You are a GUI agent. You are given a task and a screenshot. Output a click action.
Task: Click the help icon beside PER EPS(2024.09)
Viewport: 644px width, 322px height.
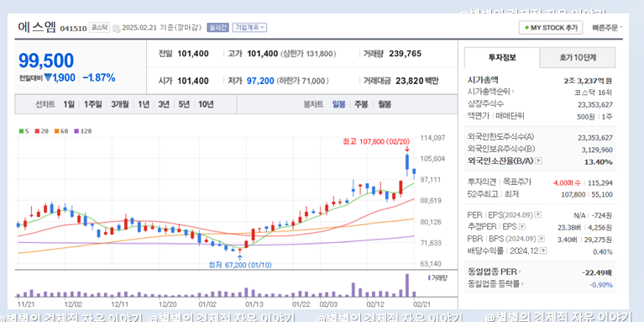pos(538,214)
